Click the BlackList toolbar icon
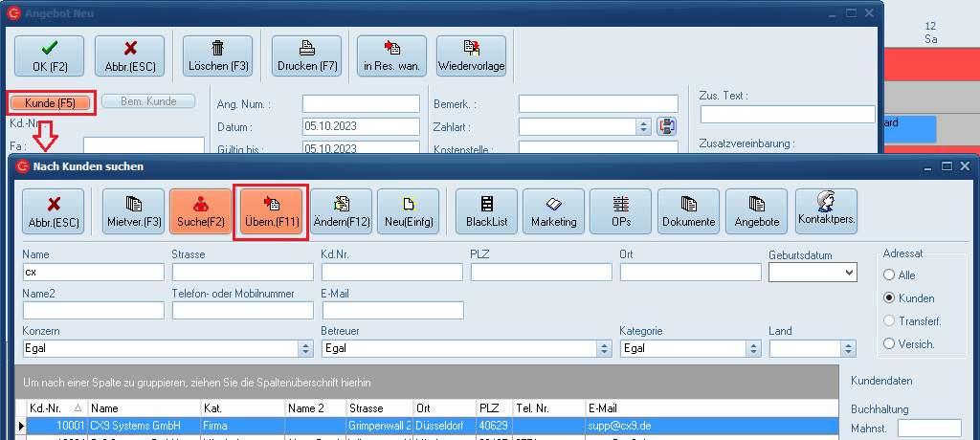This screenshot has width=980, height=440. coord(486,211)
